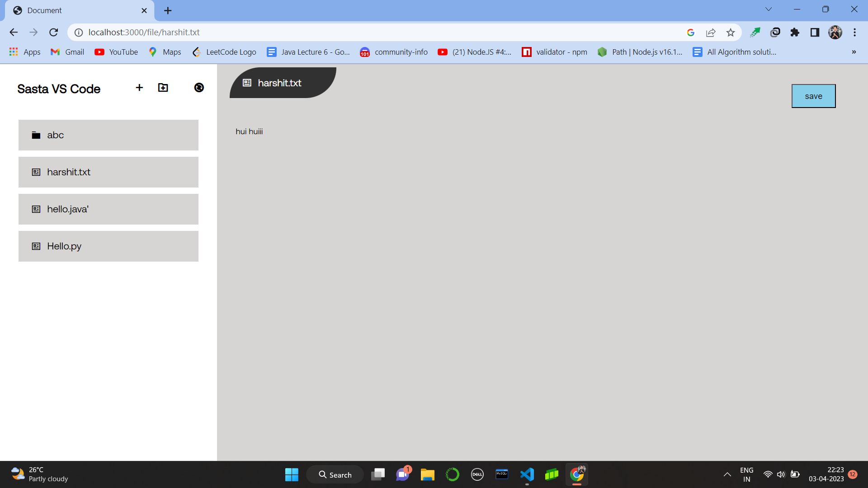Open the browser extensions puzzle icon
The height and width of the screenshot is (488, 868).
795,32
